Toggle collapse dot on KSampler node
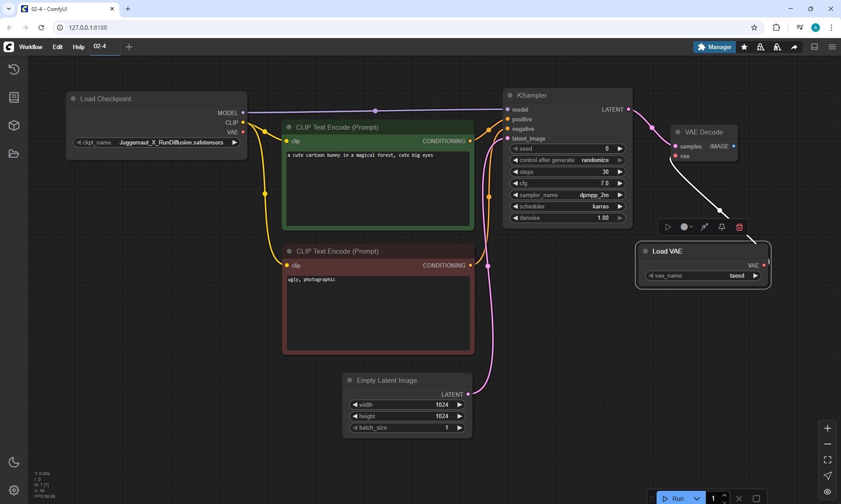 510,95
